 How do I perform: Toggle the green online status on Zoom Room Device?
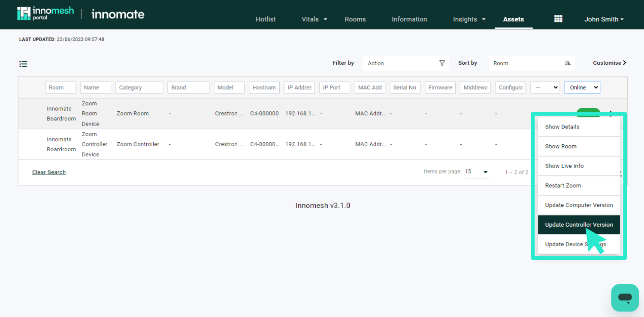[588, 112]
